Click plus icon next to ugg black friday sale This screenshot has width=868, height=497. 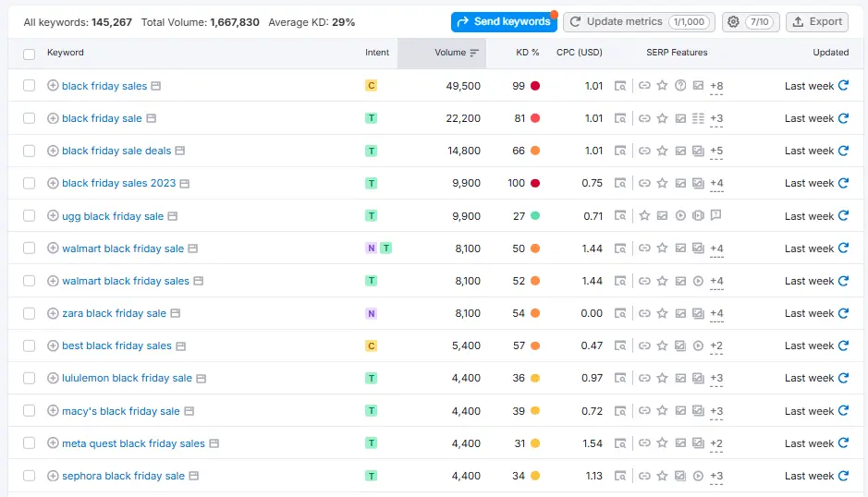(x=53, y=216)
